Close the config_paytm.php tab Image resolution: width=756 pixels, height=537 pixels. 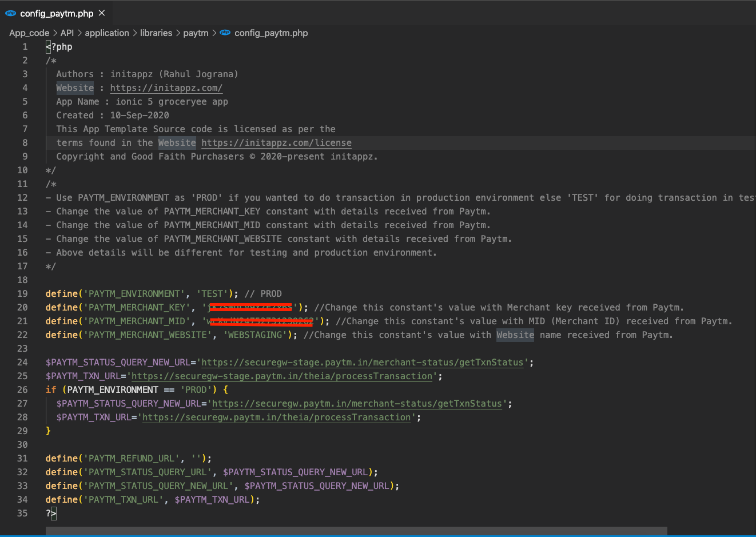coord(102,13)
